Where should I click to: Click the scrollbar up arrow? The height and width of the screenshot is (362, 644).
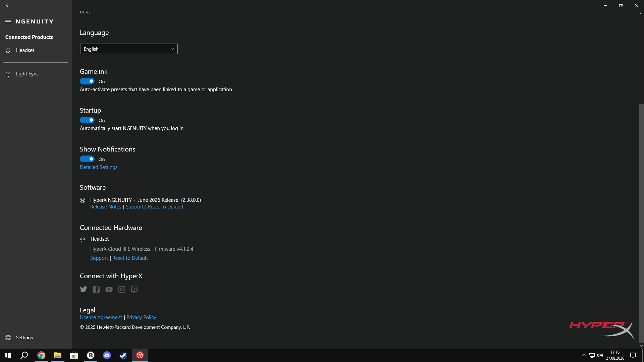pos(641,13)
